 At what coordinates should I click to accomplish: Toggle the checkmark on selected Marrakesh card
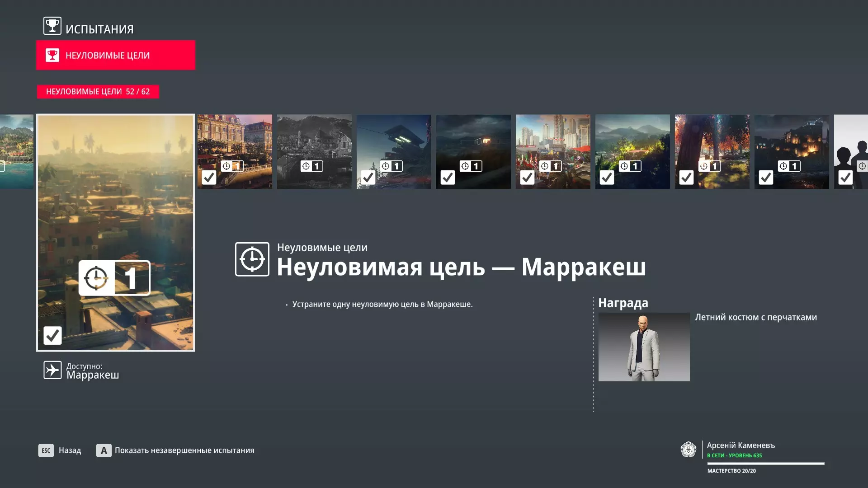52,335
